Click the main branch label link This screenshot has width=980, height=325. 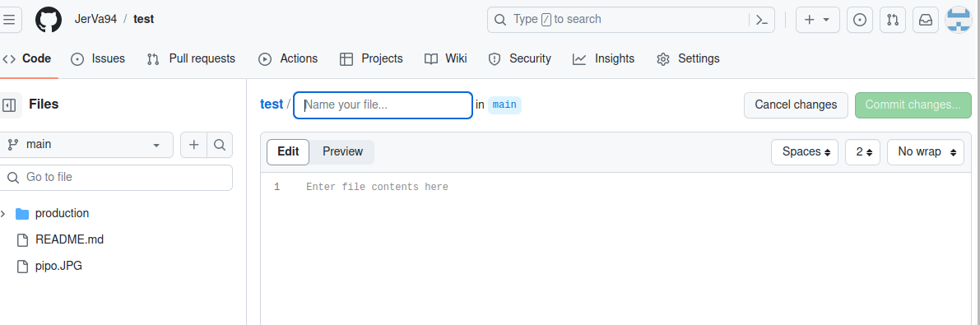coord(504,105)
